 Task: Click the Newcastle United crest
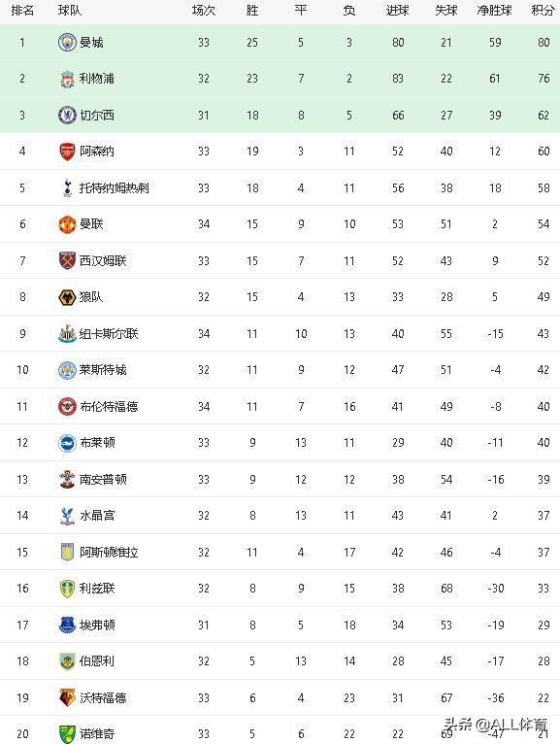[x=67, y=333]
